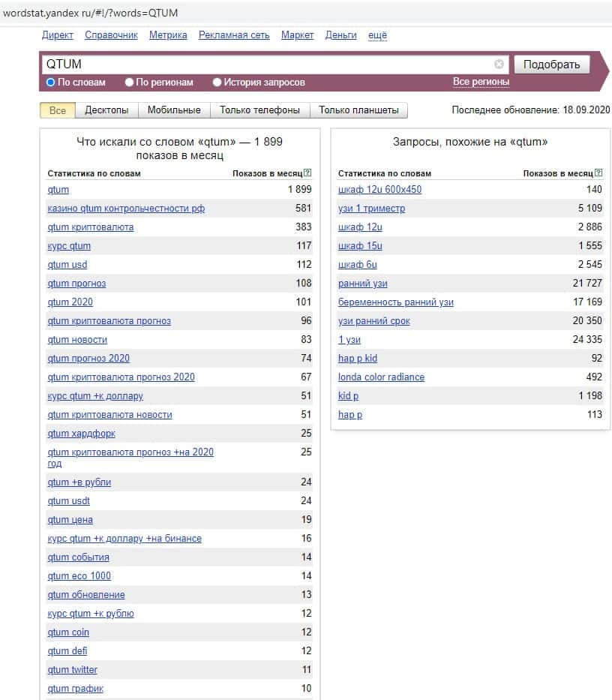Click the help icon in the similar queries column header
The width and height of the screenshot is (612, 700).
click(x=598, y=173)
